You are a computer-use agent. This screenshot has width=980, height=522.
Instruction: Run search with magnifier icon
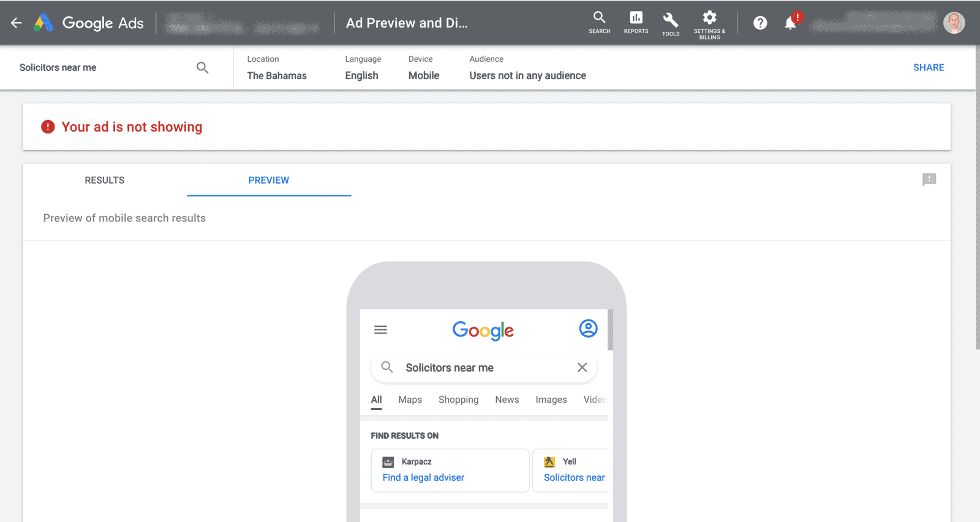coord(202,67)
